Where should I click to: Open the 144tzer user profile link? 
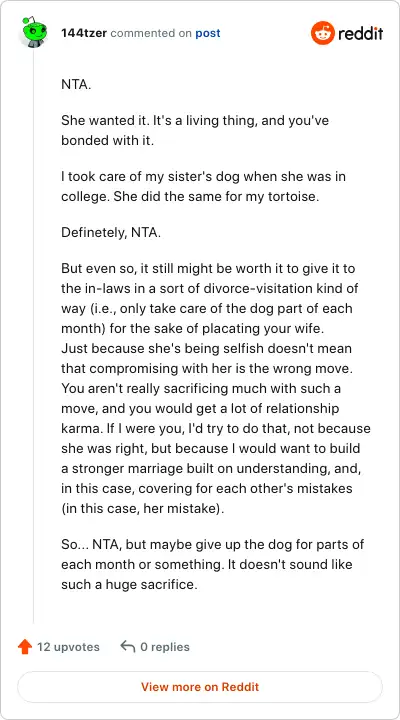(x=84, y=33)
